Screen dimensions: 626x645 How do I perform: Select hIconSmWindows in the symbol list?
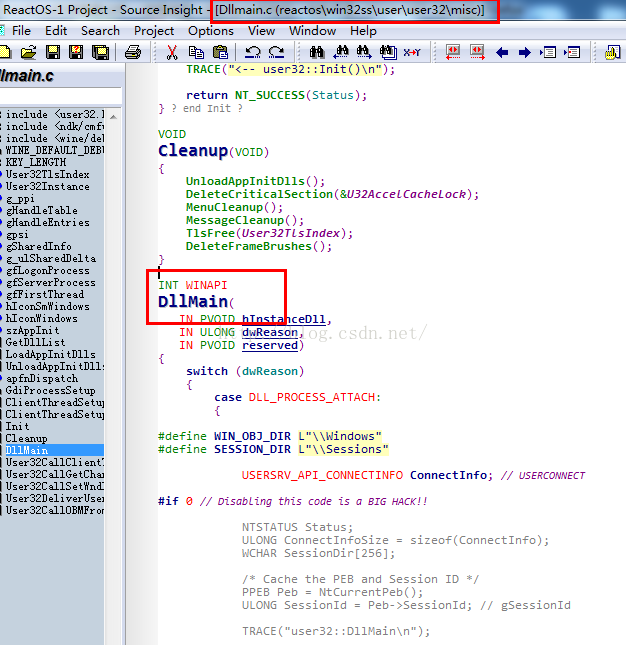47,306
